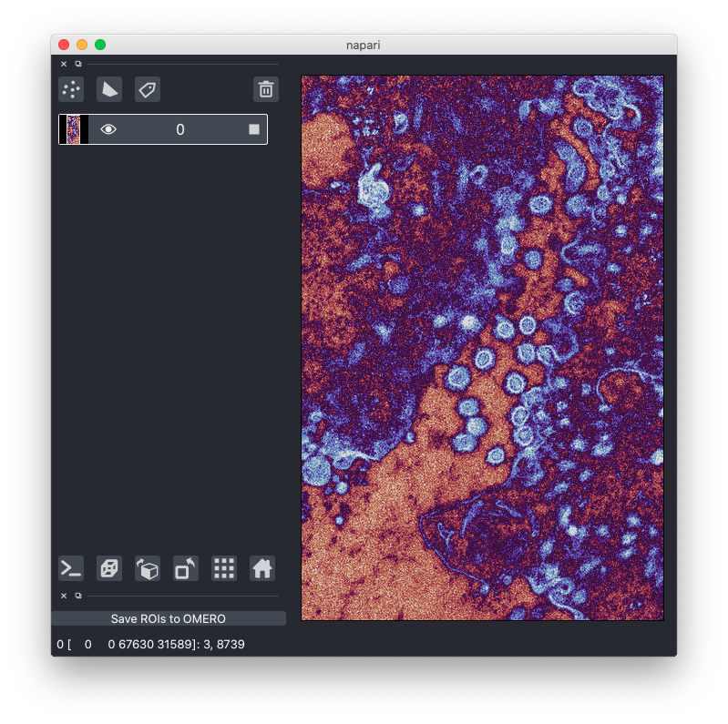This screenshot has height=724, width=728.
Task: Float the OMERO widget dock panel
Action: (78, 596)
